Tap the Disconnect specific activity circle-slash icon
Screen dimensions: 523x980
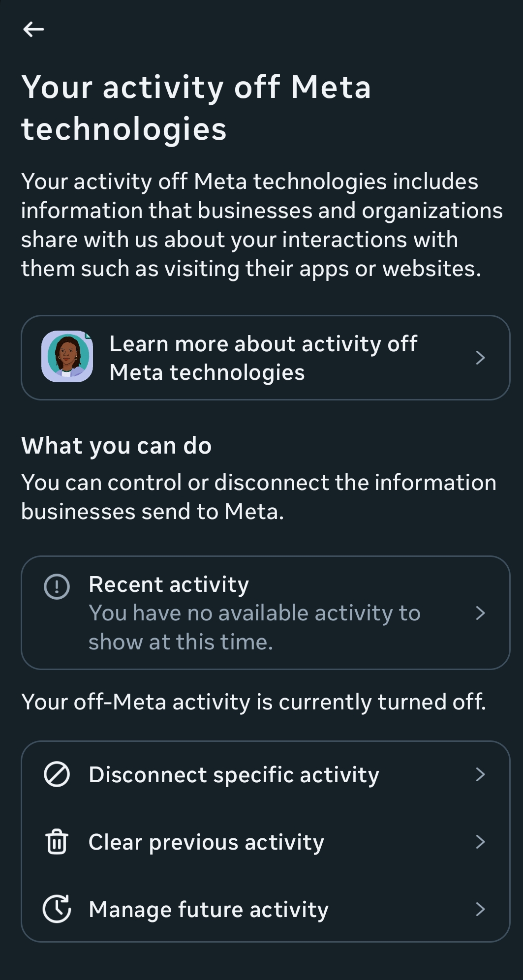point(57,774)
